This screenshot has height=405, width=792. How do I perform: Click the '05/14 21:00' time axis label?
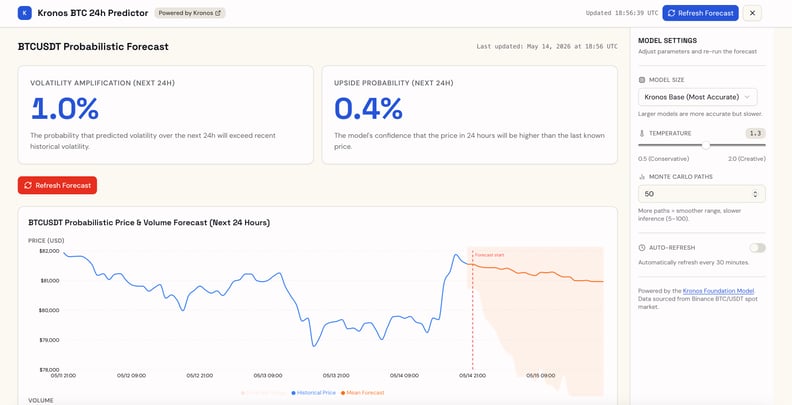coord(472,376)
